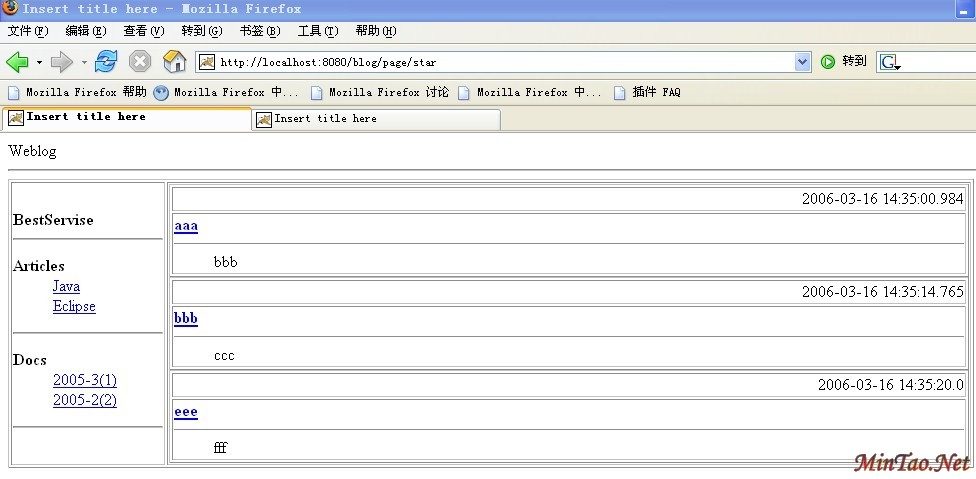Open the blog post titled eee

(186, 412)
